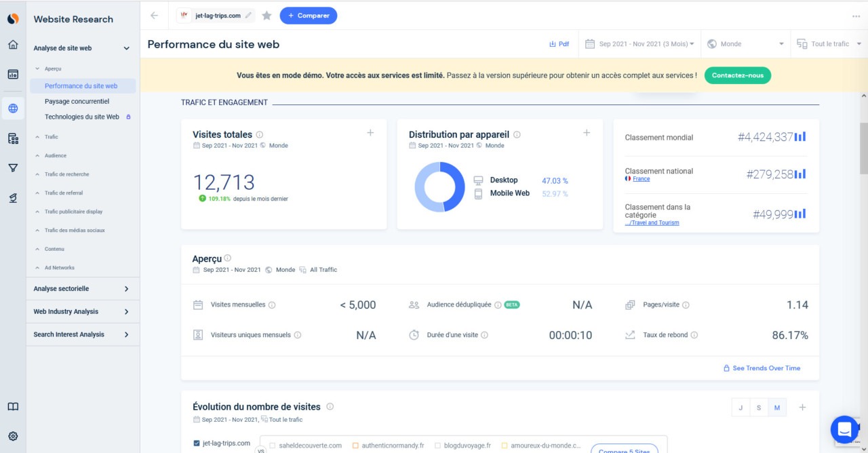Open the settings gear icon in left rail
This screenshot has width=868, height=453.
(x=13, y=436)
